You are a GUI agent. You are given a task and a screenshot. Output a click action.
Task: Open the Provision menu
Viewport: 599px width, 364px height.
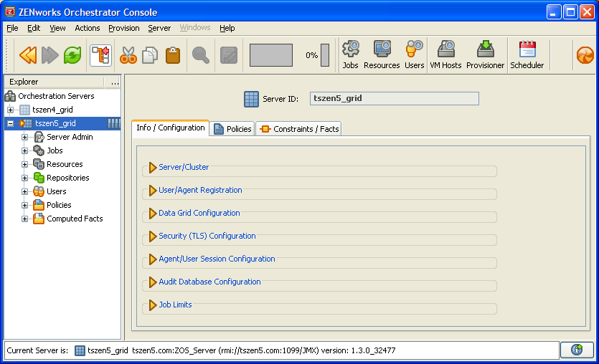[x=124, y=28]
